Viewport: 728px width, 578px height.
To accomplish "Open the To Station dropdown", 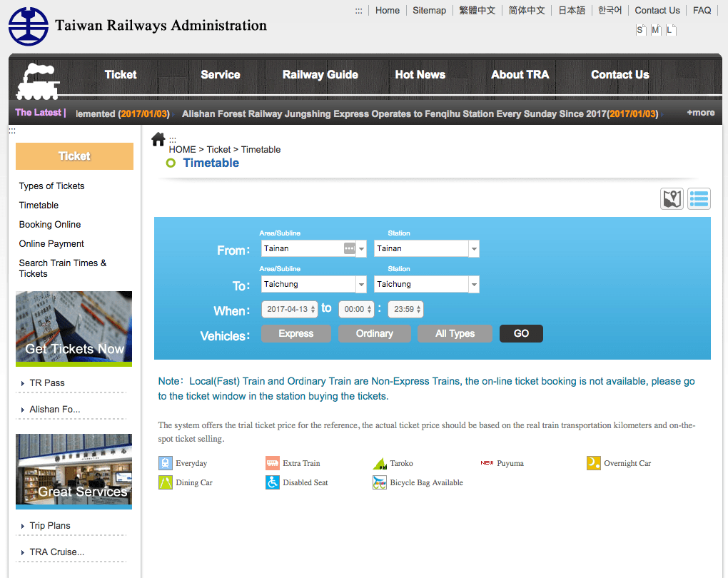I will pos(426,284).
